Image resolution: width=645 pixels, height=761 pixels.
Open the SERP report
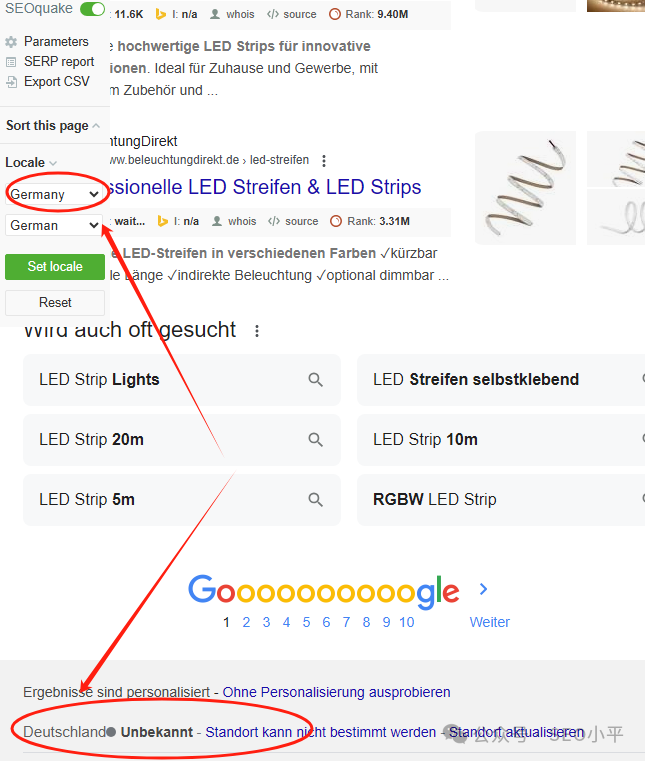pos(59,62)
